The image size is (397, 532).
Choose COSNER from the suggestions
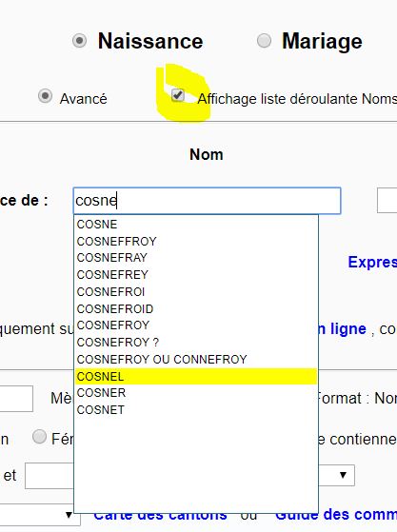point(196,393)
